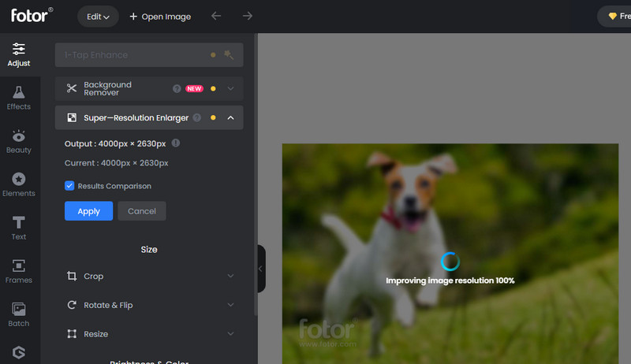This screenshot has height=364, width=631.
Task: Expand the Crop options
Action: pos(230,277)
